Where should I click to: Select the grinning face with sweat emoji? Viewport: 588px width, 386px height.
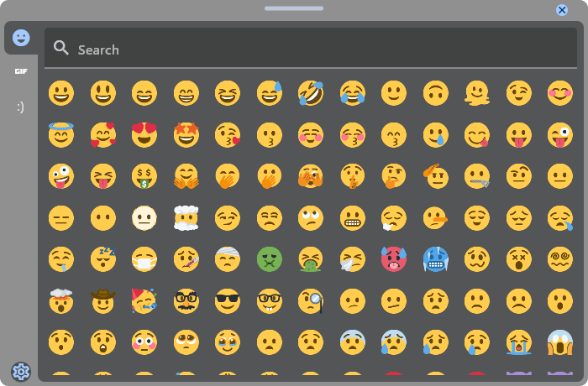(270, 93)
